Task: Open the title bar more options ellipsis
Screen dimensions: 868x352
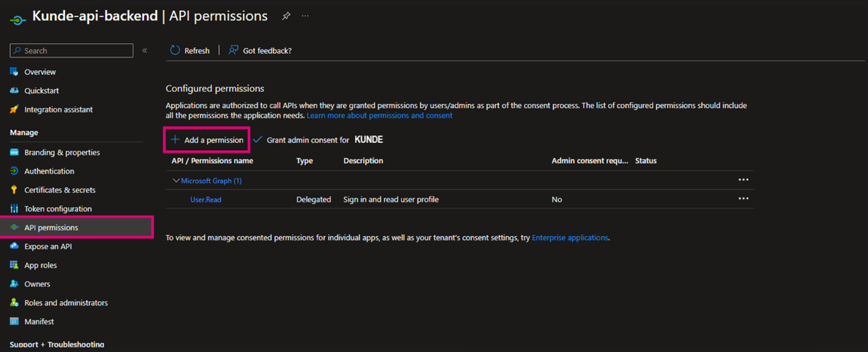Action: [305, 16]
